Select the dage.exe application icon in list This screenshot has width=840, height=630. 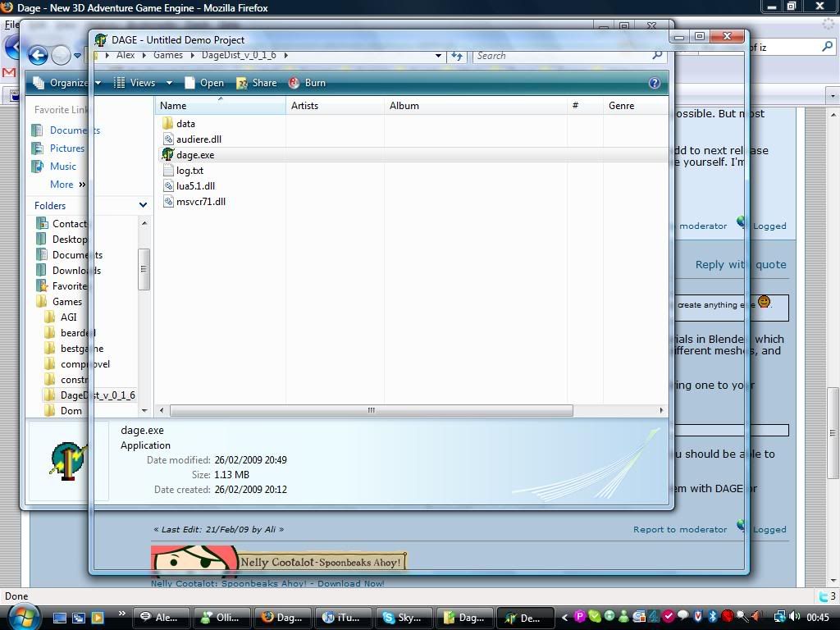tap(167, 155)
